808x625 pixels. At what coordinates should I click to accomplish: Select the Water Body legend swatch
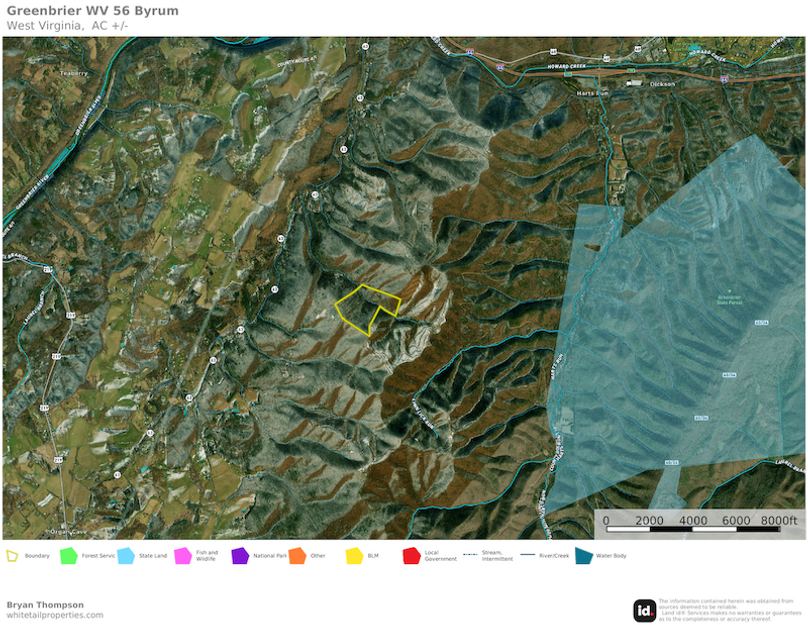coord(584,556)
